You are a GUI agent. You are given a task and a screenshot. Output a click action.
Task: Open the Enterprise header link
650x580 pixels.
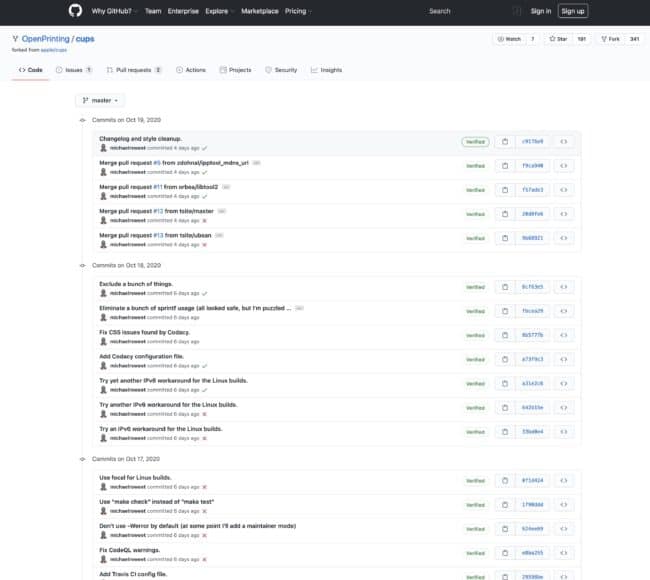coord(183,11)
